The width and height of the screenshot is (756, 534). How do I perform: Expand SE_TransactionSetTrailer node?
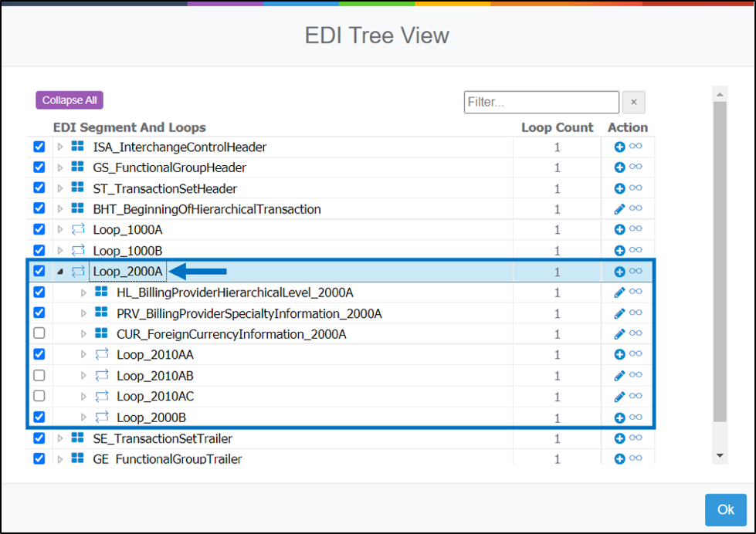click(59, 438)
